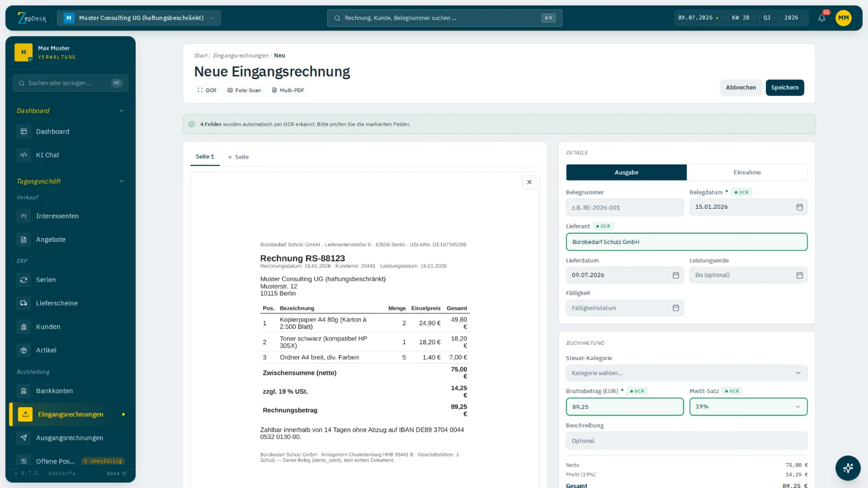Click Bruttobetrag field 89,25

tap(624, 407)
